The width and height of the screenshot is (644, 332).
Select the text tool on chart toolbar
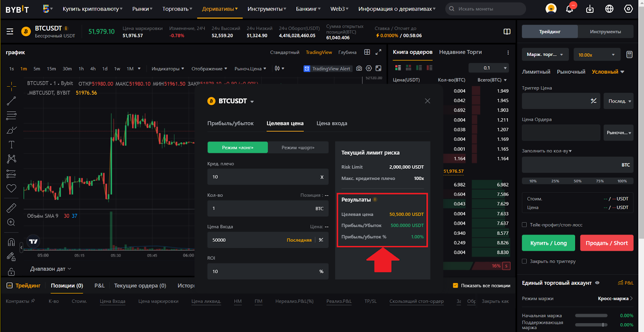[11, 145]
